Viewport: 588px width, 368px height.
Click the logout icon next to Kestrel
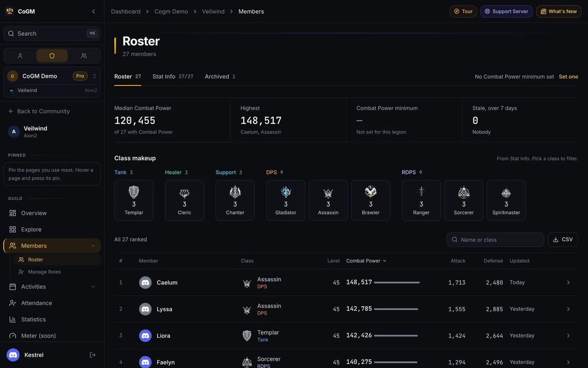coord(93,355)
